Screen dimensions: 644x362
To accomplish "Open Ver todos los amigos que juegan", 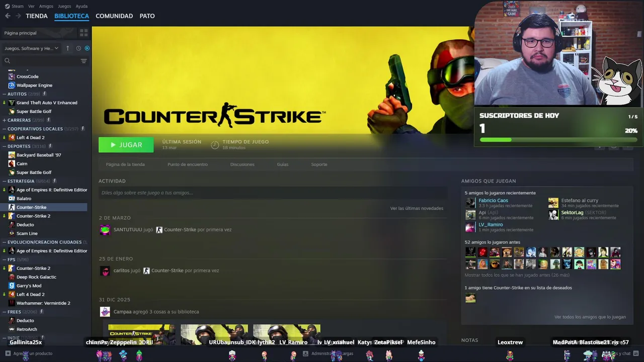I will [590, 317].
